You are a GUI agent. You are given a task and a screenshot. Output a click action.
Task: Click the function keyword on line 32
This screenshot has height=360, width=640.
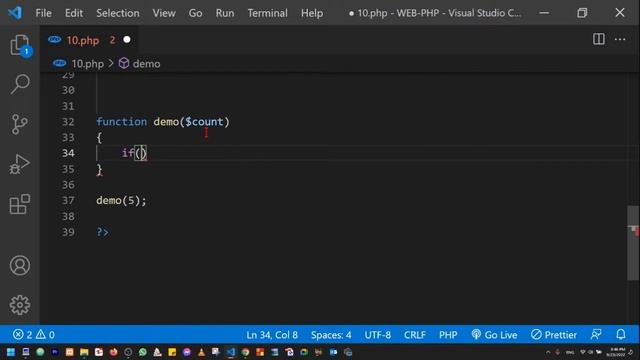[x=122, y=122]
